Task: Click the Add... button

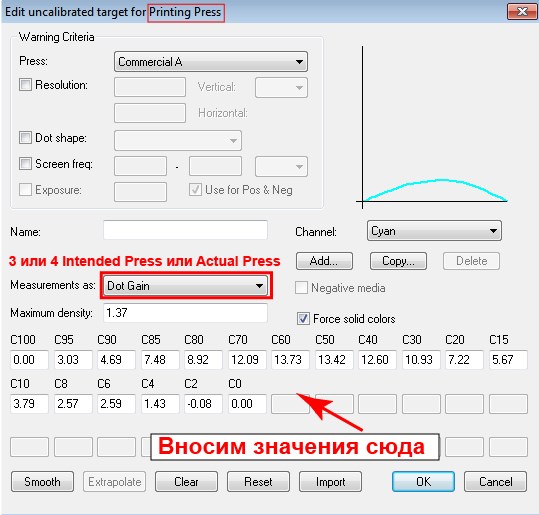Action: [x=324, y=261]
